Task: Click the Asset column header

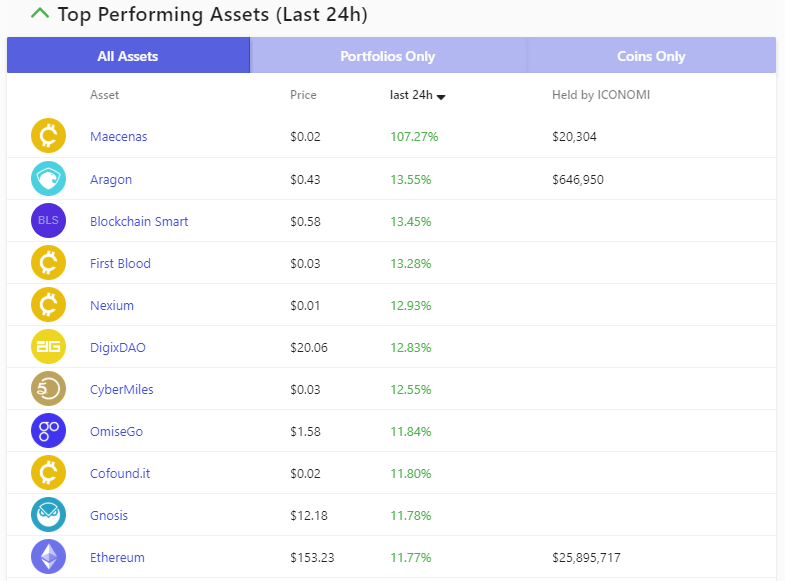Action: pos(104,96)
